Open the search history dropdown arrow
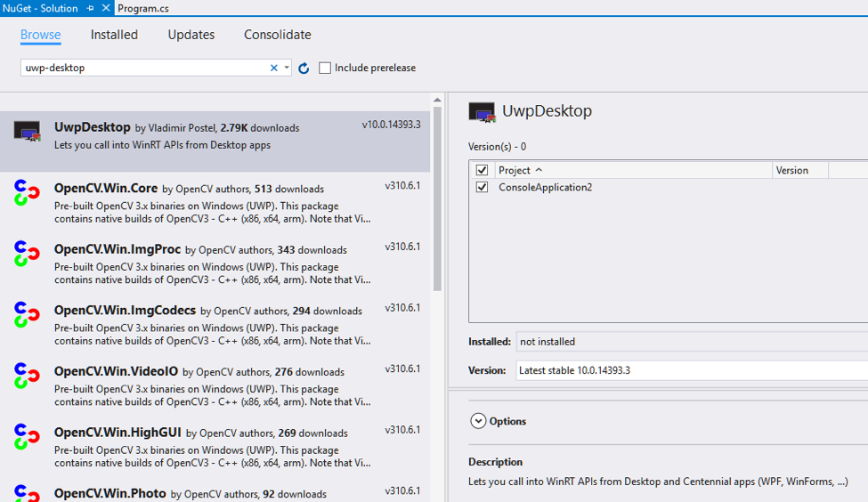 click(286, 68)
